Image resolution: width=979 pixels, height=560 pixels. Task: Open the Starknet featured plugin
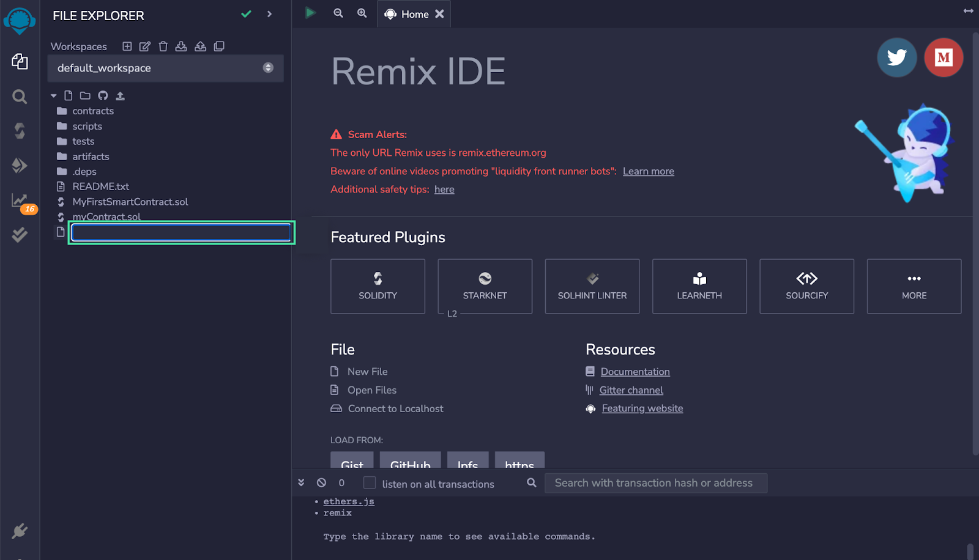coord(485,286)
